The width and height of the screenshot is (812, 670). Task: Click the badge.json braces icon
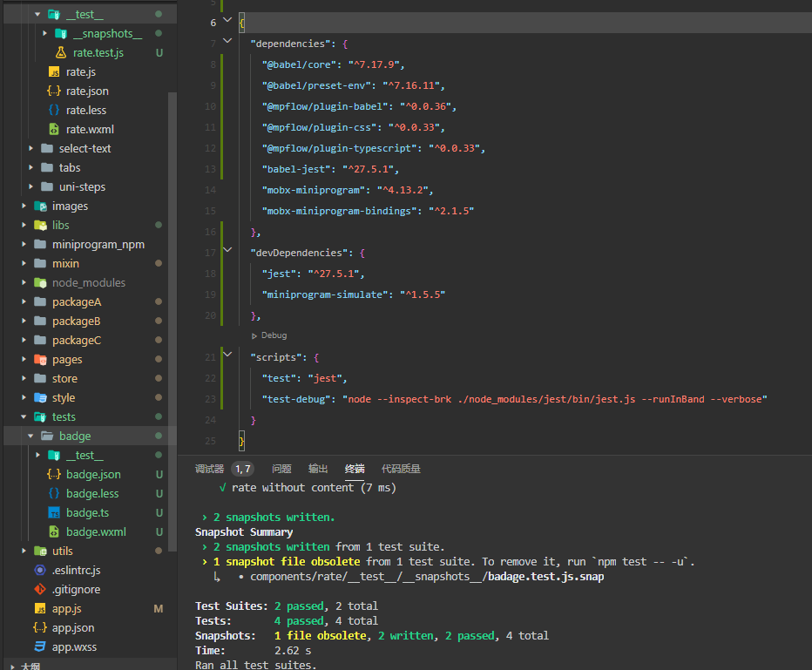coord(54,474)
